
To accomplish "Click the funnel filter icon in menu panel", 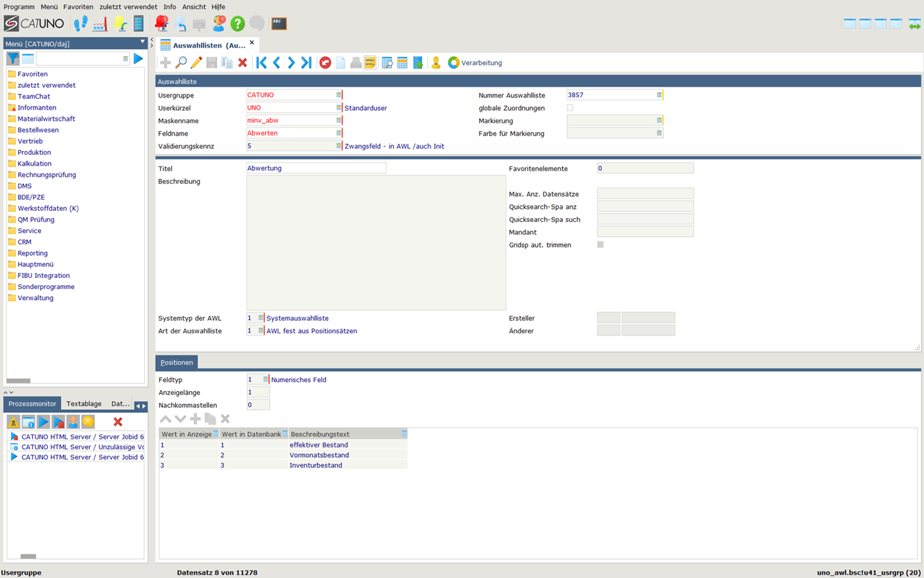I will pyautogui.click(x=13, y=59).
